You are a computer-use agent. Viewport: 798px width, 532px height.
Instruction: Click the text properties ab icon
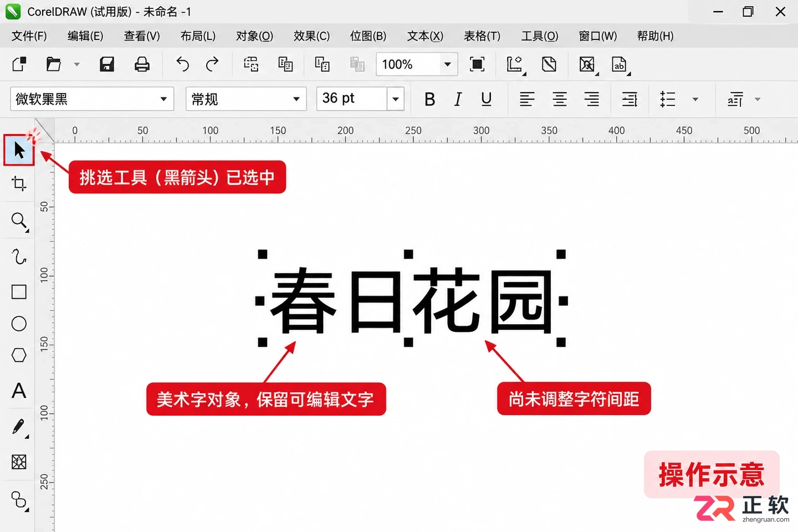[620, 64]
